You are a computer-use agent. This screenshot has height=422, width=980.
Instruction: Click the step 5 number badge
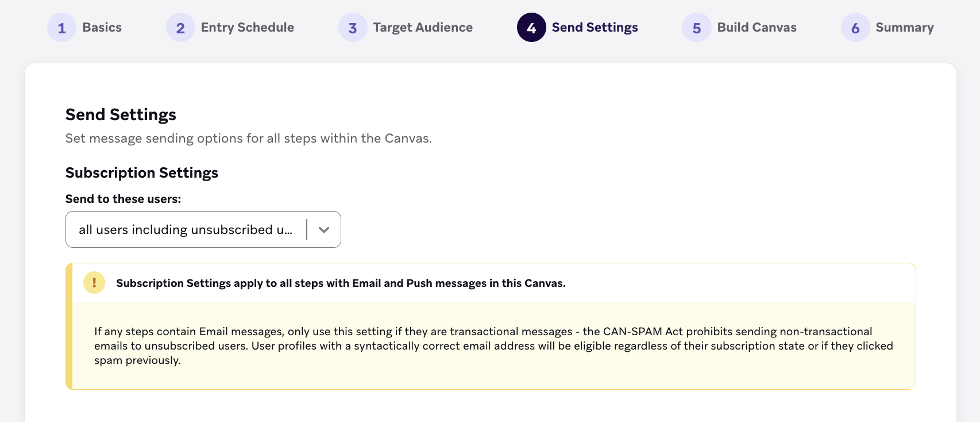tap(697, 28)
